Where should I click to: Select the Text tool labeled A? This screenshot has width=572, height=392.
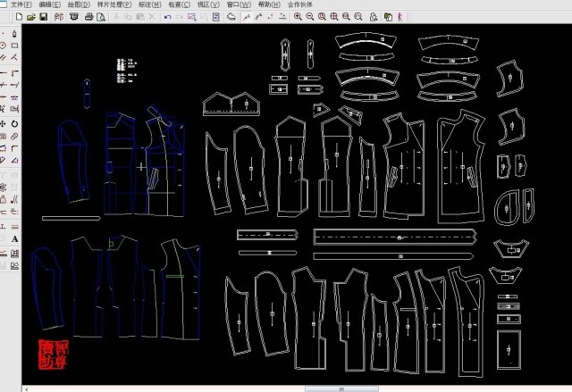(x=15, y=239)
